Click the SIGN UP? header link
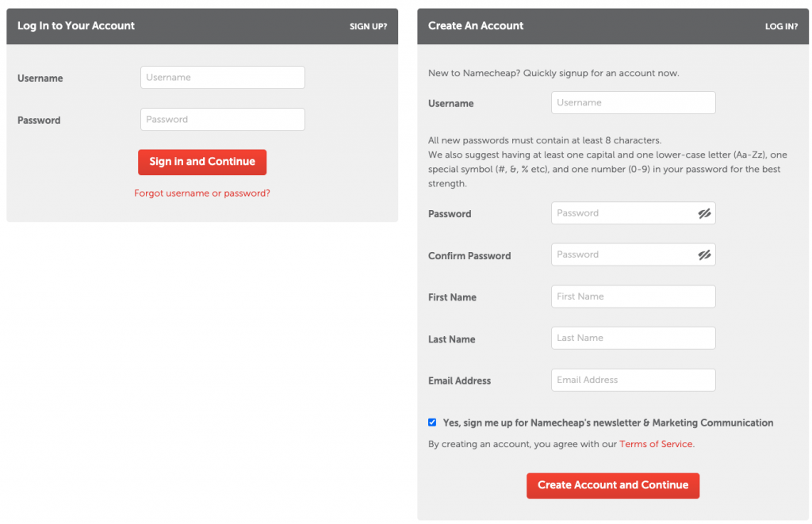Image resolution: width=812 pixels, height=524 pixels. tap(368, 26)
